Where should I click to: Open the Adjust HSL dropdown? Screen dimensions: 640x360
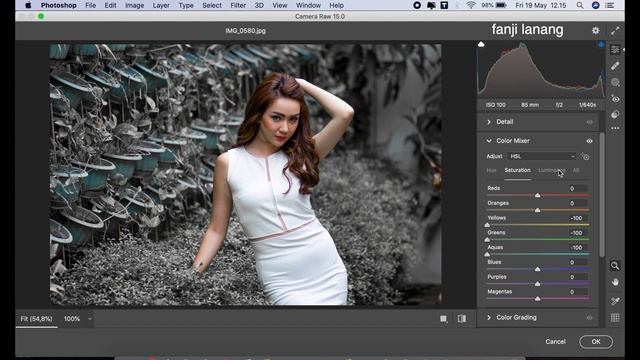tap(542, 156)
